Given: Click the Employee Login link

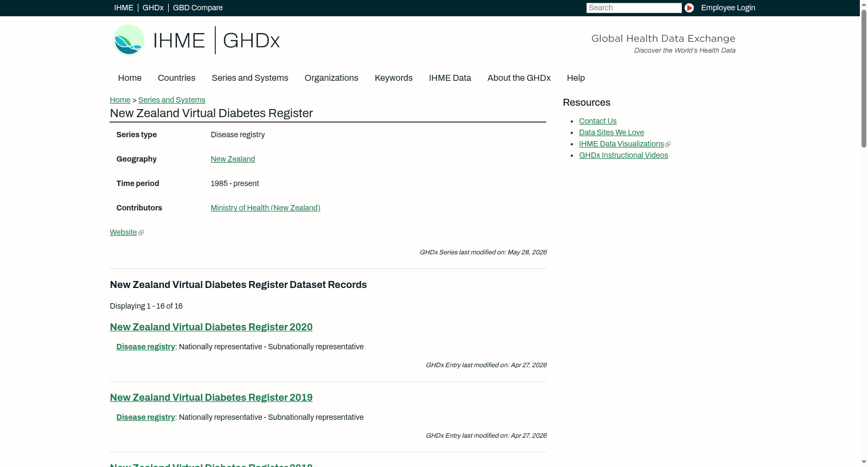Looking at the screenshot, I should (x=728, y=8).
